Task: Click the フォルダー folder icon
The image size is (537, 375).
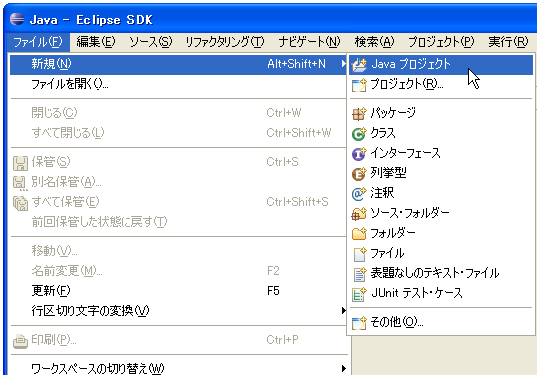Action: point(359,234)
